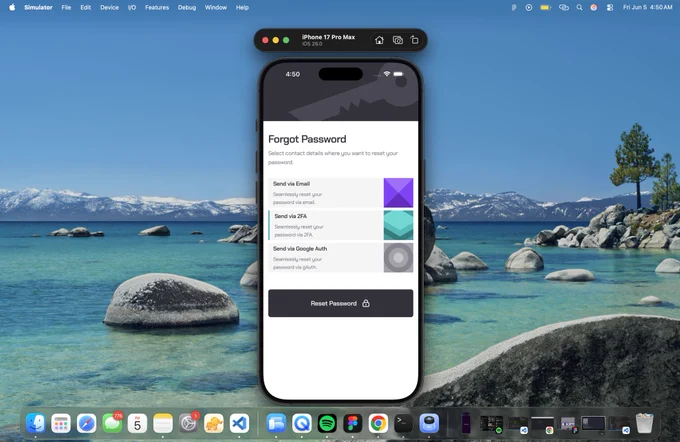Open Calendar from the dock
Screen dimensions: 680x442
pyautogui.click(x=137, y=423)
